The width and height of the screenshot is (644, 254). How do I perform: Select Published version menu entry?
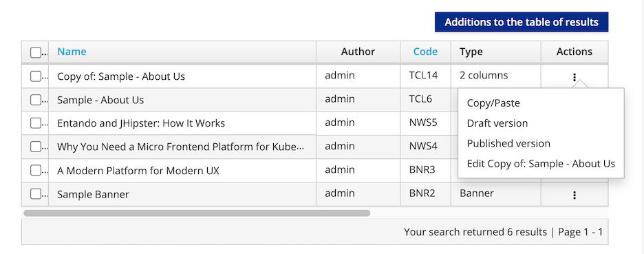coord(508,143)
